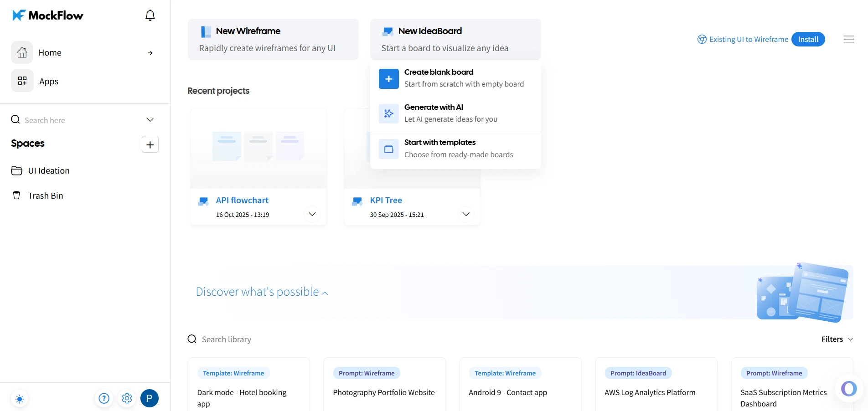Select Start with templates from the menu

440,148
